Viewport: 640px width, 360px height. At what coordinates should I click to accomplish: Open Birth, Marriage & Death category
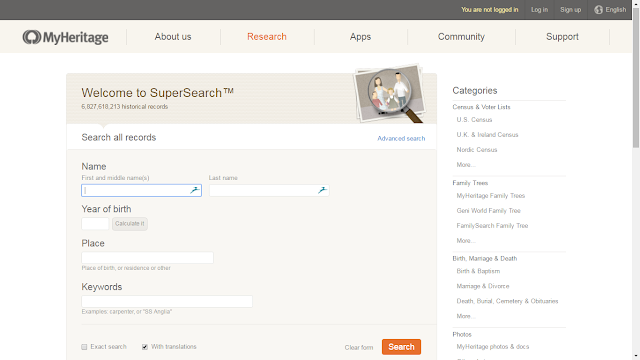pyautogui.click(x=484, y=258)
